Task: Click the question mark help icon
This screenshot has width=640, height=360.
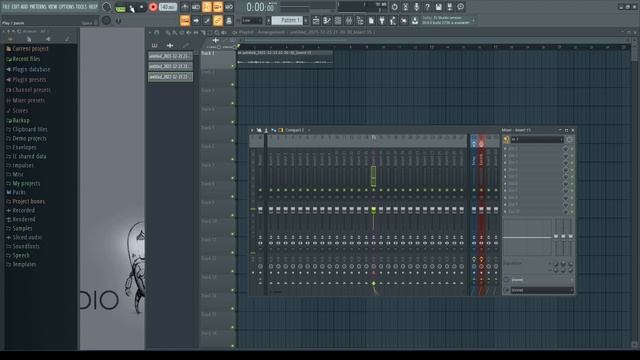Action: [x=427, y=7]
